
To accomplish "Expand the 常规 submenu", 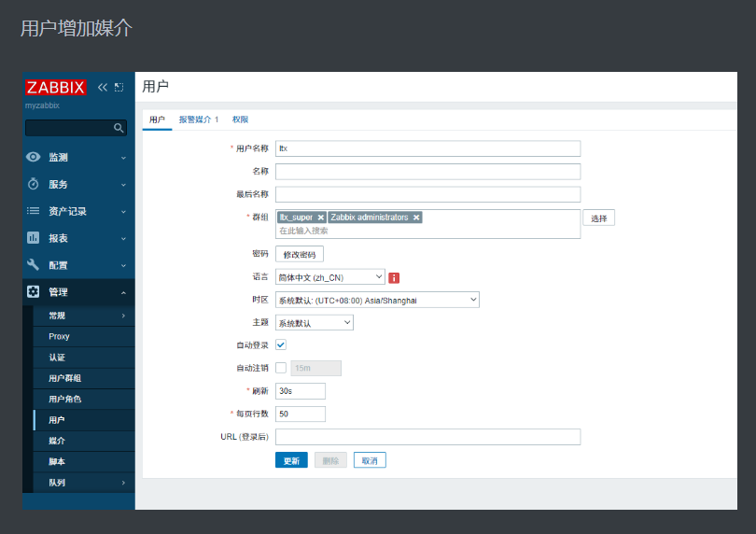I will (123, 316).
